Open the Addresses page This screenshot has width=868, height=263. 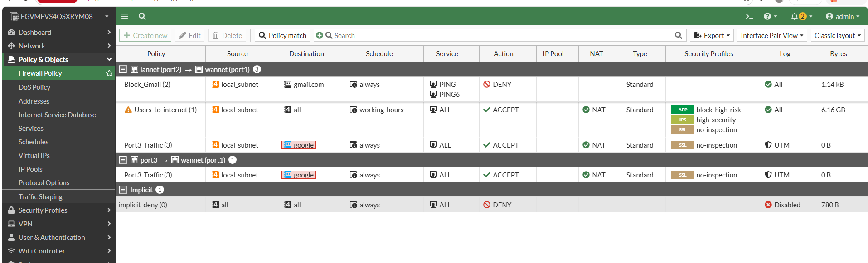tap(34, 101)
